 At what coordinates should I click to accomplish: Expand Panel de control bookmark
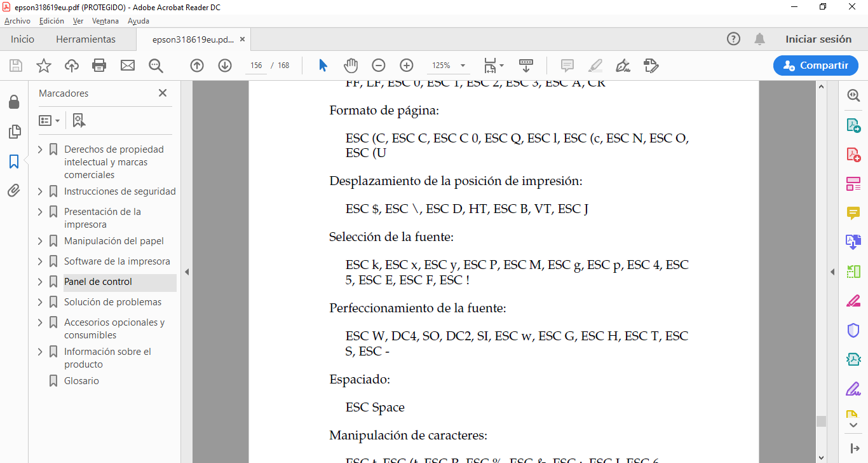(41, 282)
